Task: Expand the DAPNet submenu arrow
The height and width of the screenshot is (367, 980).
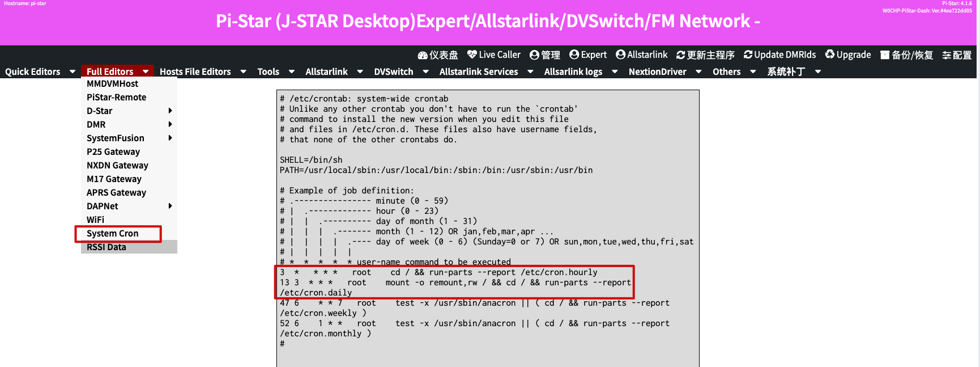Action: pyautogui.click(x=171, y=206)
